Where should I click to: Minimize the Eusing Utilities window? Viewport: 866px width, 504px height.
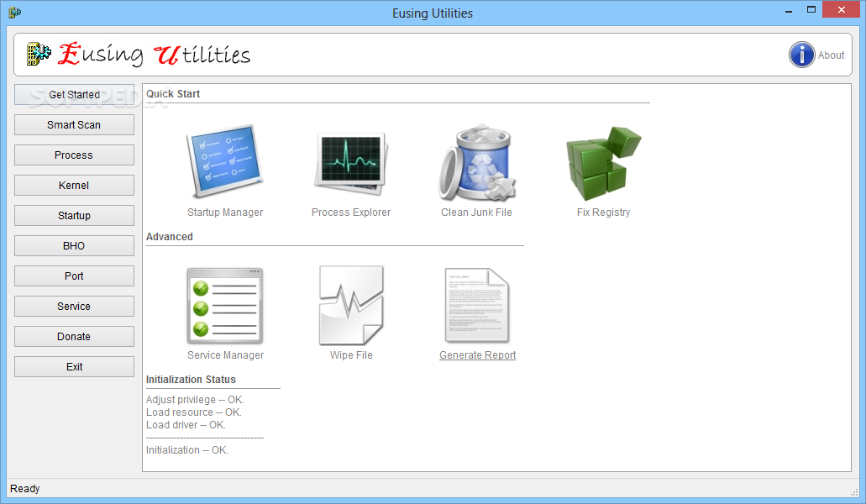pos(789,10)
